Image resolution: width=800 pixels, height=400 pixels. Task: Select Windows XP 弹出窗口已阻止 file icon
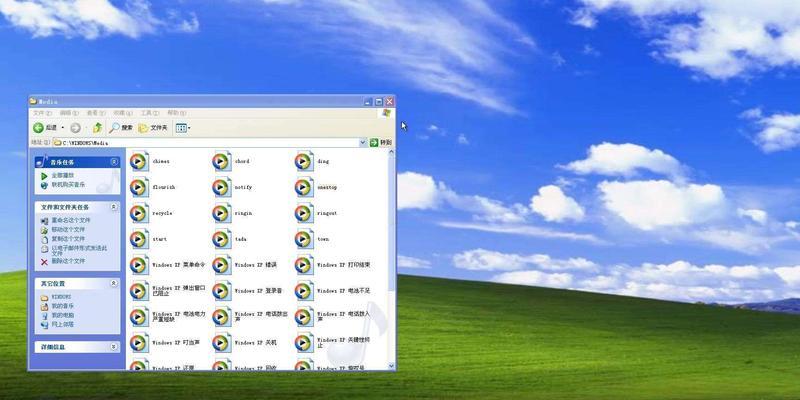[139, 291]
